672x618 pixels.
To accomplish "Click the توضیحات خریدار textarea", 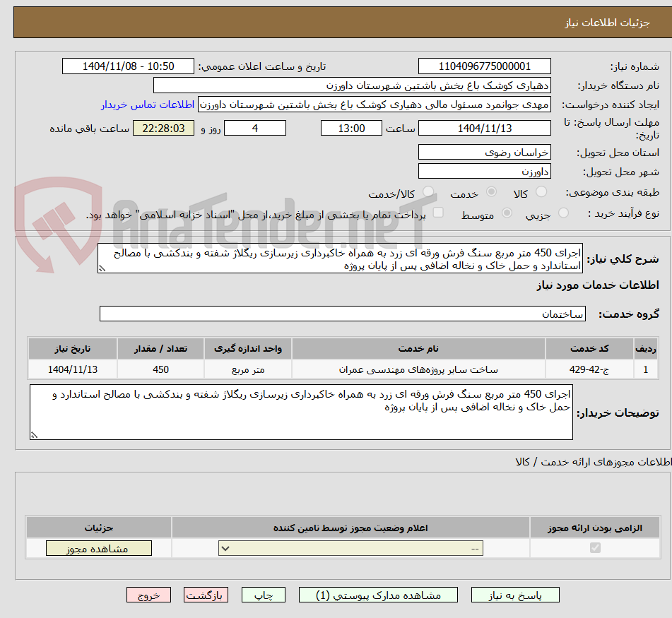I will pyautogui.click(x=301, y=412).
